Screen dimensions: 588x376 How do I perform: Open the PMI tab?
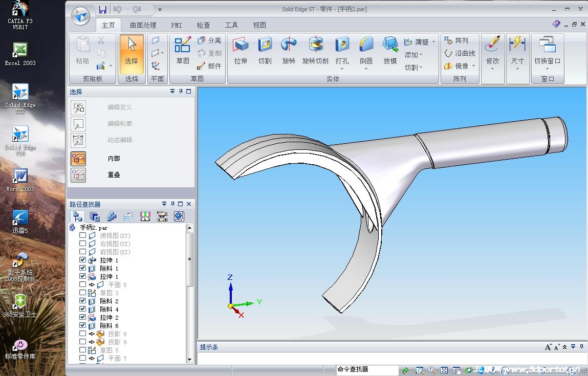(176, 25)
